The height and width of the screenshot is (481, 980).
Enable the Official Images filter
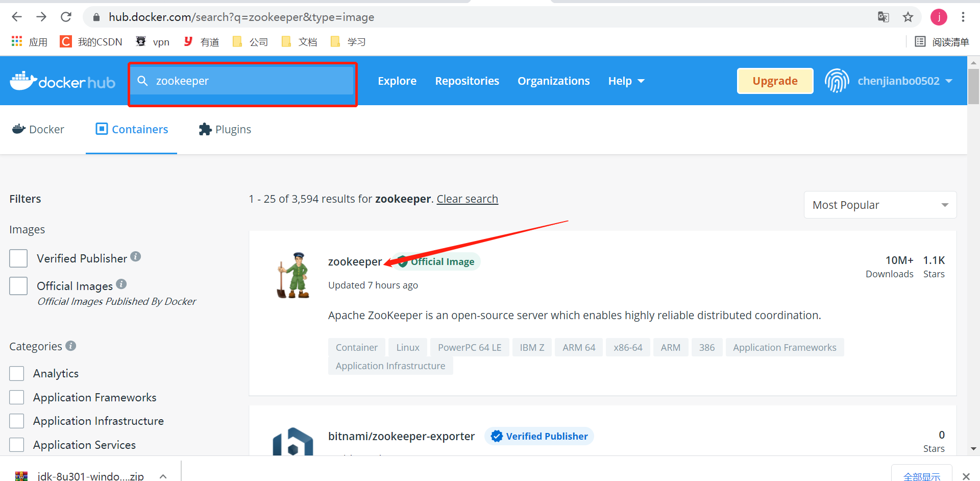click(x=18, y=286)
